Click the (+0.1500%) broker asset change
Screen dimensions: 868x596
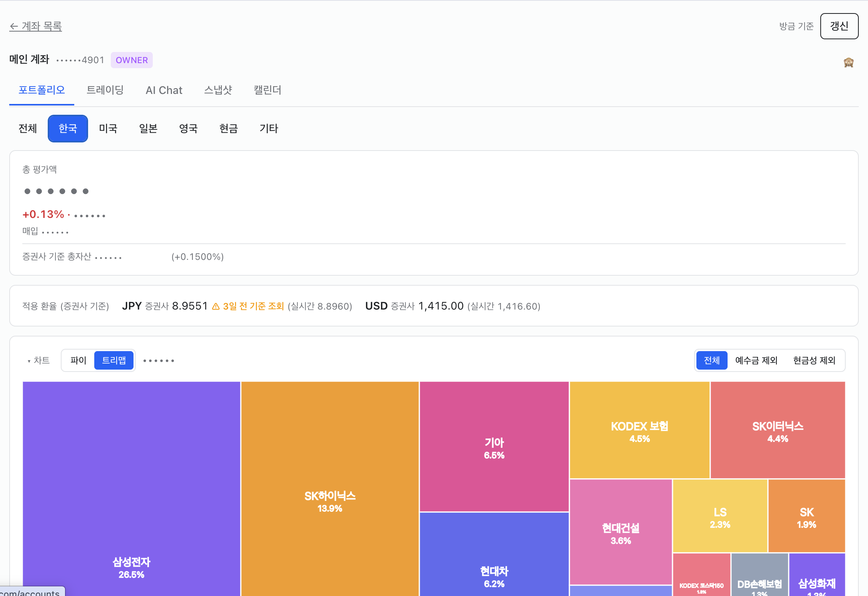point(197,257)
